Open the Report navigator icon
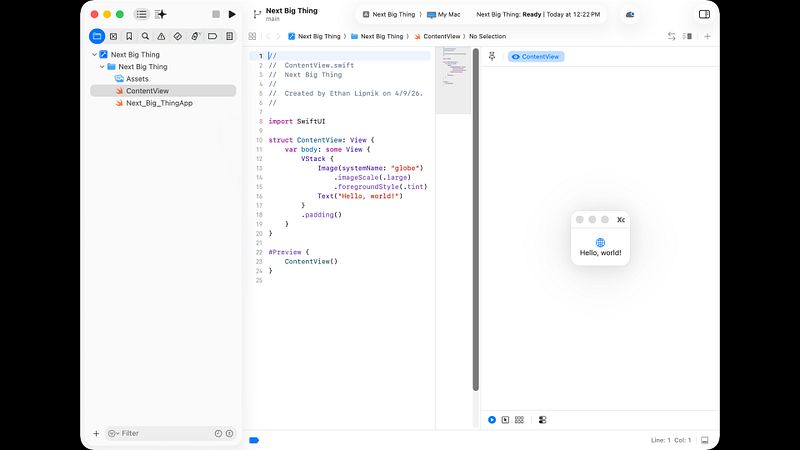This screenshot has width=800, height=450. coord(230,36)
